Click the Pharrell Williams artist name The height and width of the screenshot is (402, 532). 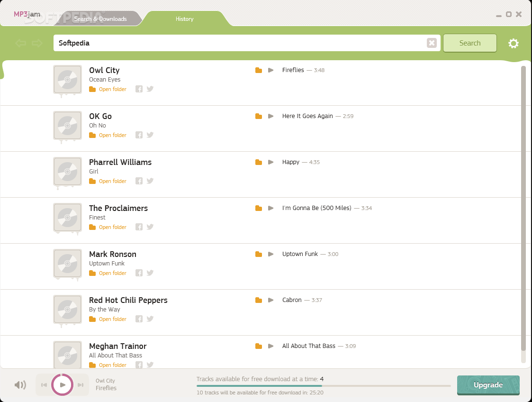coord(120,162)
